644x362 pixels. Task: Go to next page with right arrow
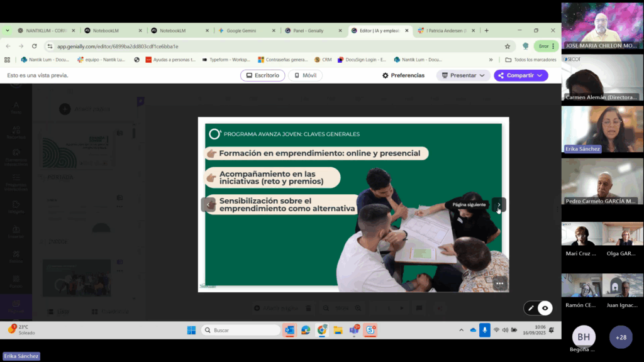click(x=499, y=204)
